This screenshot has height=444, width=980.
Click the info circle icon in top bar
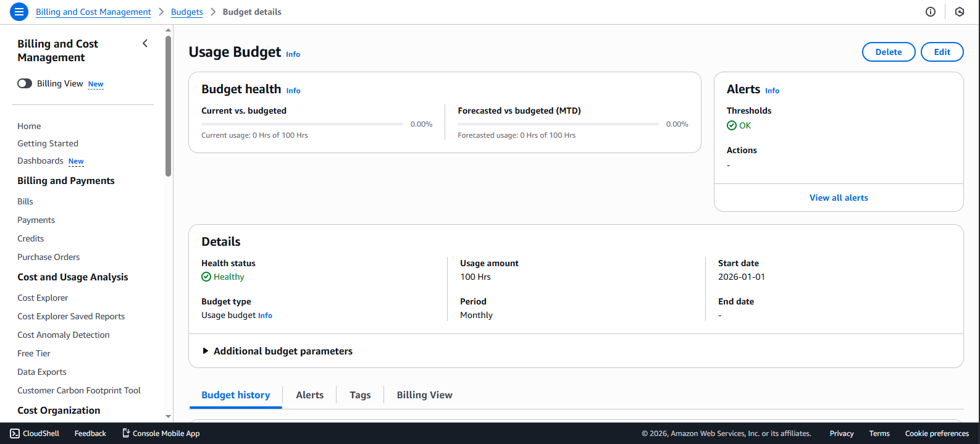click(931, 12)
